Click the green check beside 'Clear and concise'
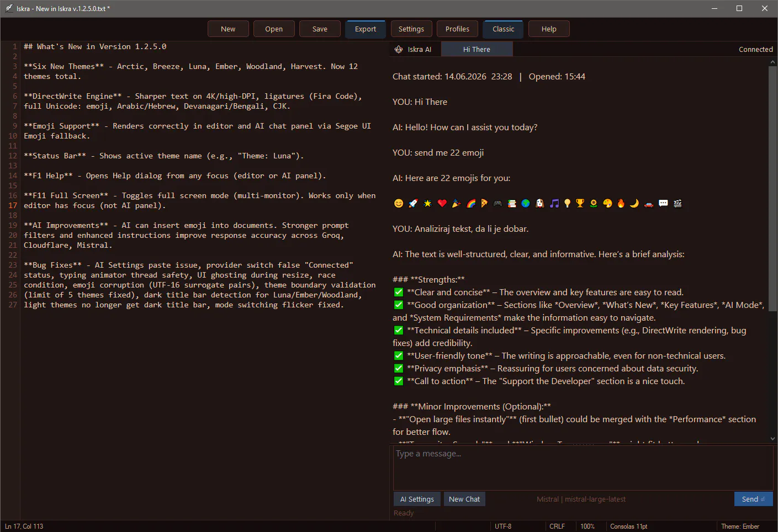This screenshot has width=778, height=532. [x=399, y=292]
